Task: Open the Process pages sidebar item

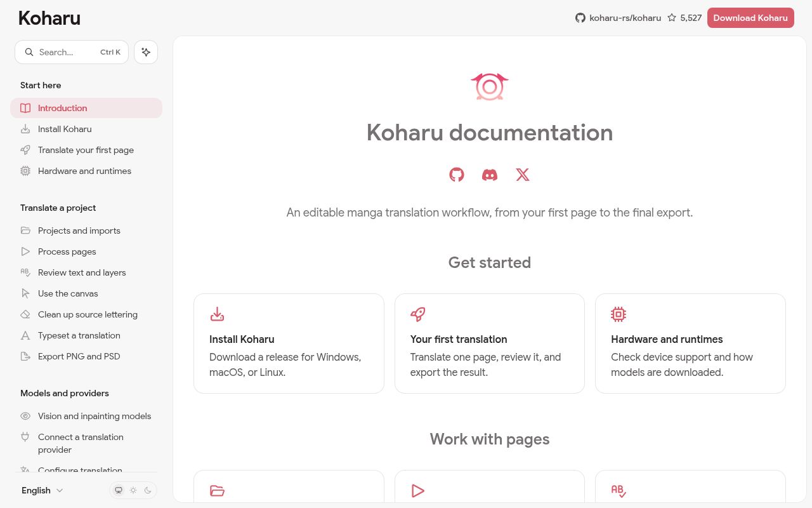Action: click(86, 251)
